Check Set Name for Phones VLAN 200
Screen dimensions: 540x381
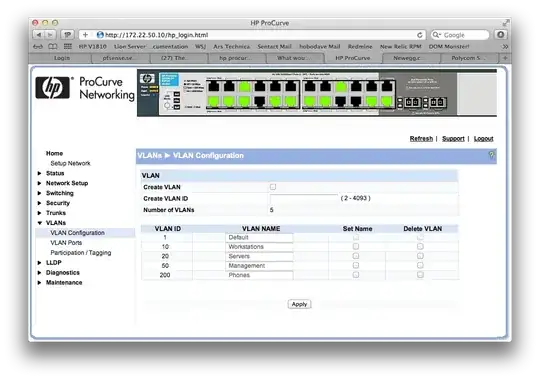356,275
